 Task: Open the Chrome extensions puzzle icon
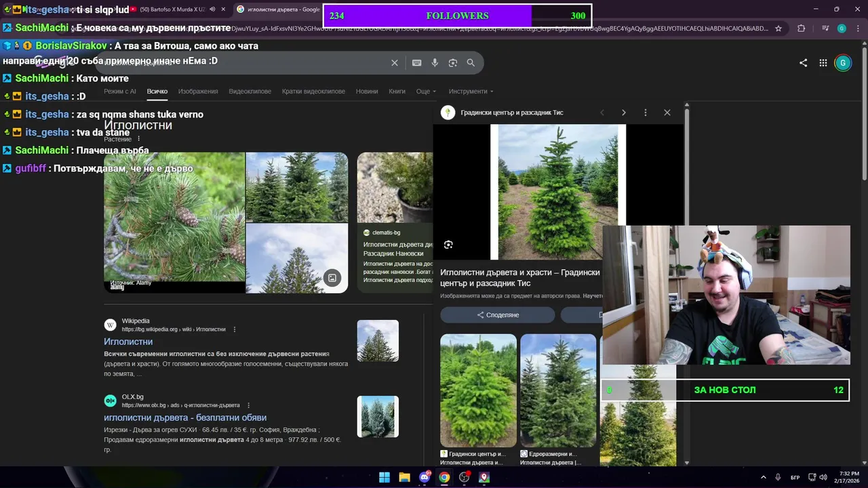pos(802,28)
